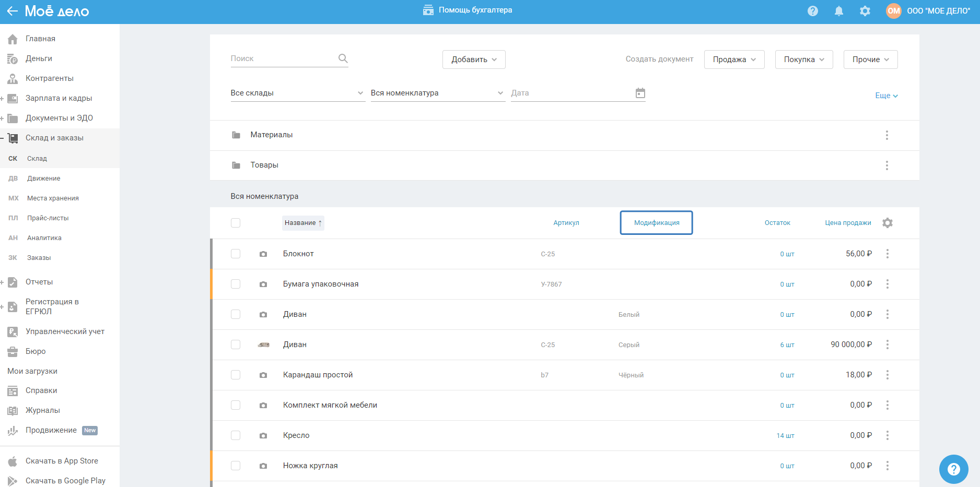Open settings gear in top header
Viewport: 980px width, 487px height.
pos(865,11)
